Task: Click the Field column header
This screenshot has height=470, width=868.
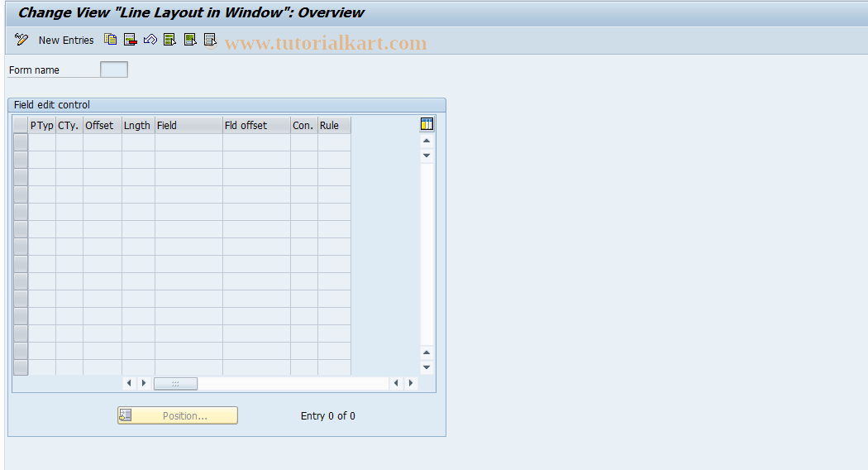Action: pos(188,125)
